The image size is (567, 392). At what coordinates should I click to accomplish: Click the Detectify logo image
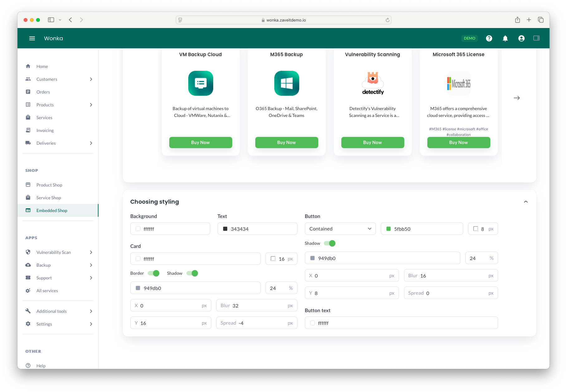pyautogui.click(x=372, y=83)
